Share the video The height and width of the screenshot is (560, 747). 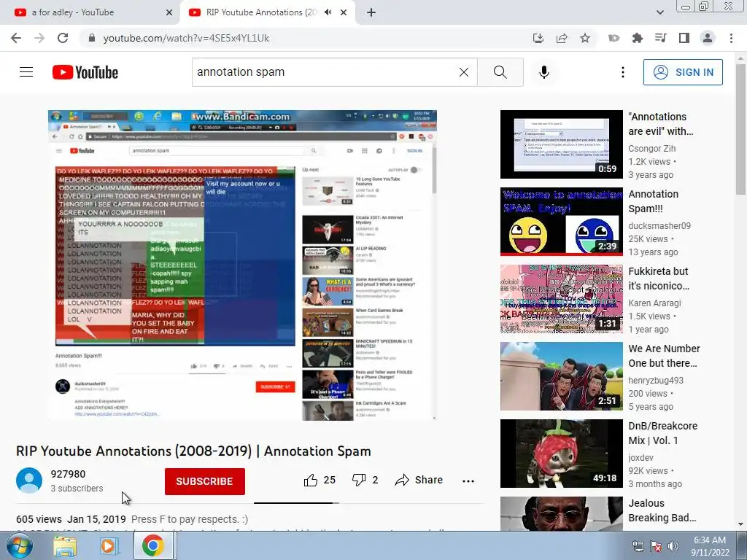click(419, 480)
